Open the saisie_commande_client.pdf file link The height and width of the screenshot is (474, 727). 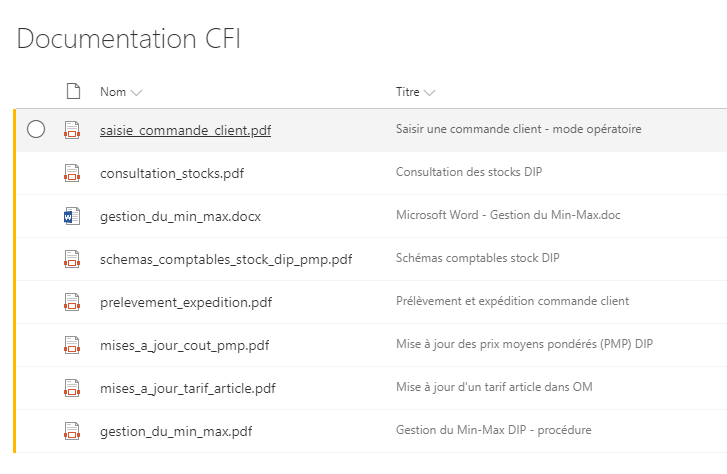point(185,130)
